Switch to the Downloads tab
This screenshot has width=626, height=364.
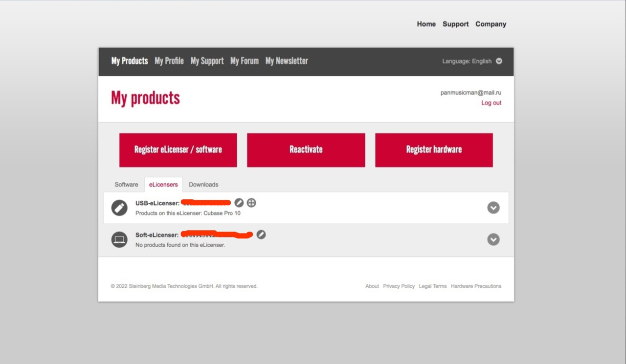203,185
